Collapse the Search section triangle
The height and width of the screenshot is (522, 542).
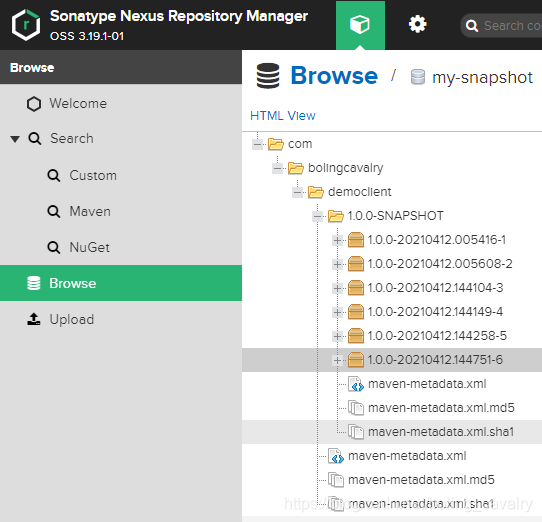click(x=15, y=139)
